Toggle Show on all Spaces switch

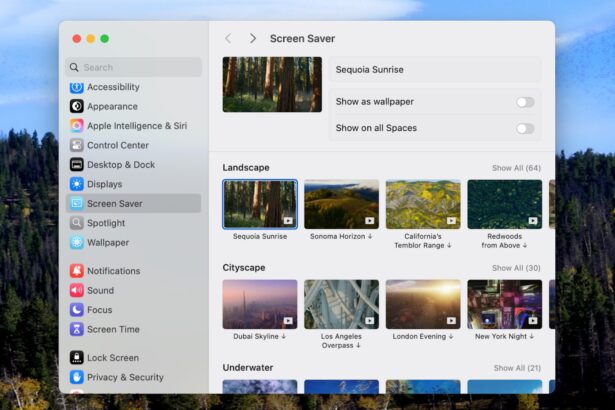coord(525,128)
